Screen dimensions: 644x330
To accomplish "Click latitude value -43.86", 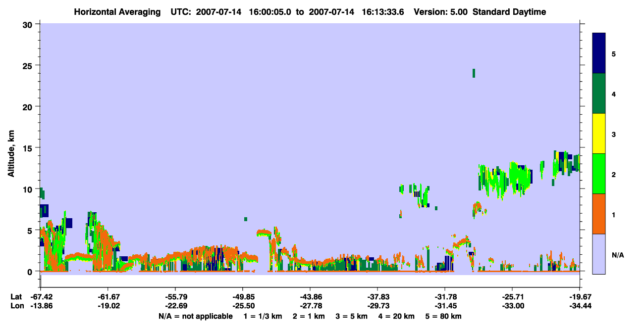I will tap(310, 297).
